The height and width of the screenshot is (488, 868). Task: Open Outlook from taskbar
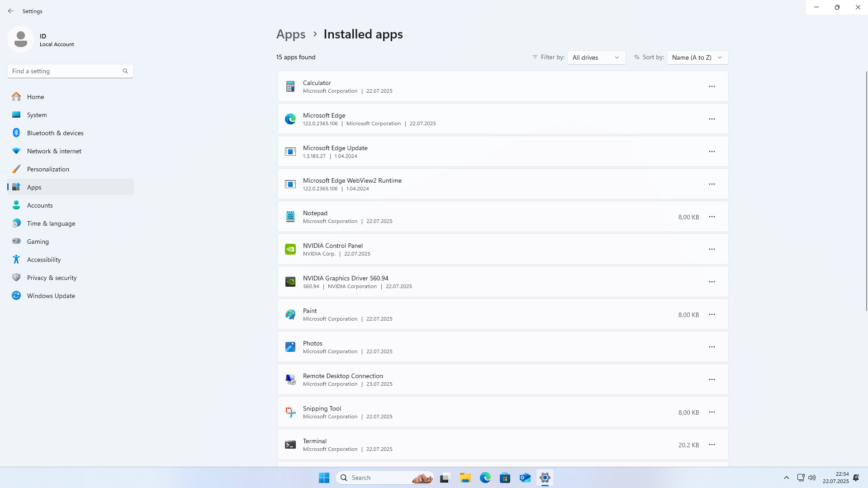[x=525, y=478]
